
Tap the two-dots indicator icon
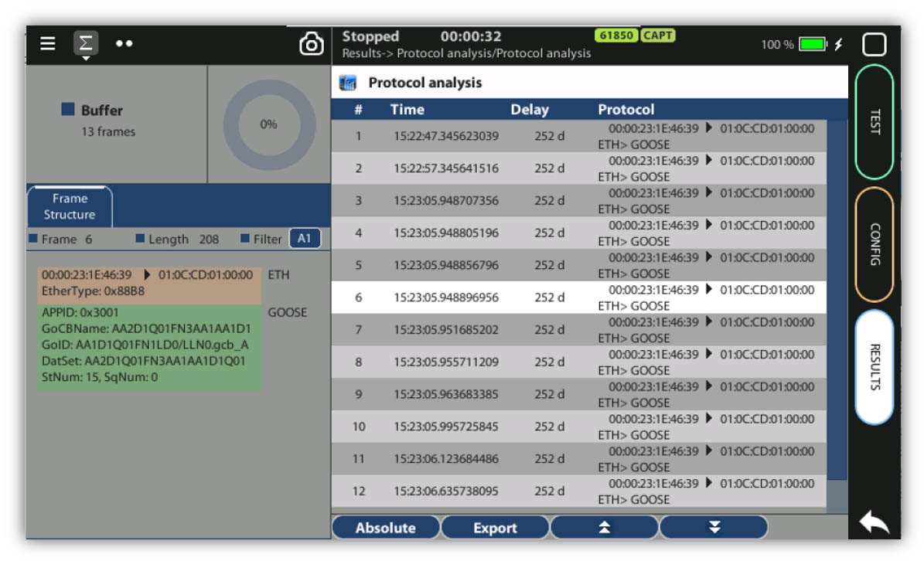click(x=124, y=44)
